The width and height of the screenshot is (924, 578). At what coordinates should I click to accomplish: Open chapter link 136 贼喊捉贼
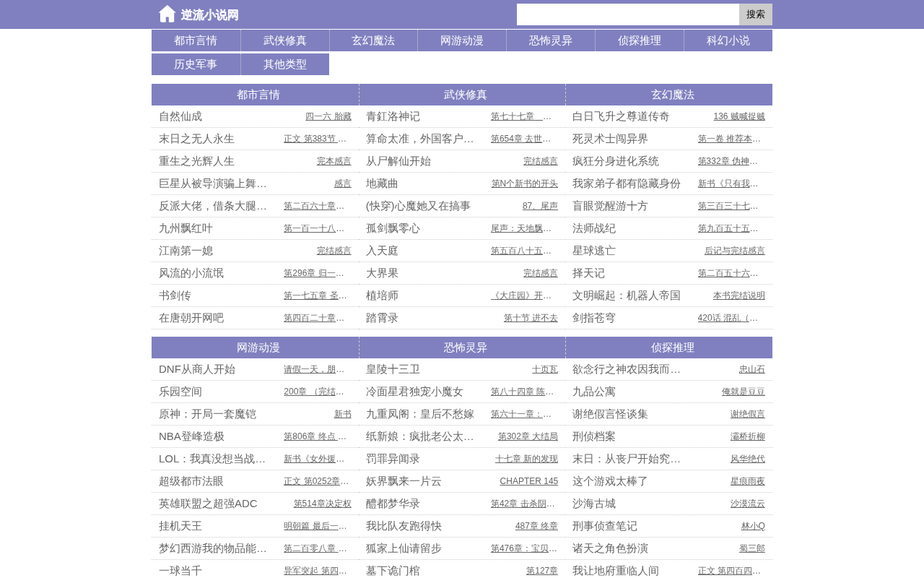[739, 116]
